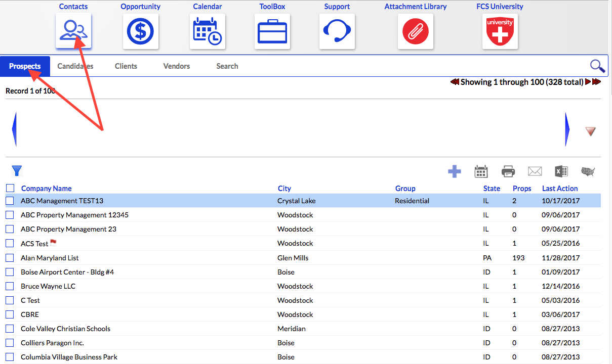The height and width of the screenshot is (364, 612).
Task: Open the Calendar module icon
Action: coord(208,31)
